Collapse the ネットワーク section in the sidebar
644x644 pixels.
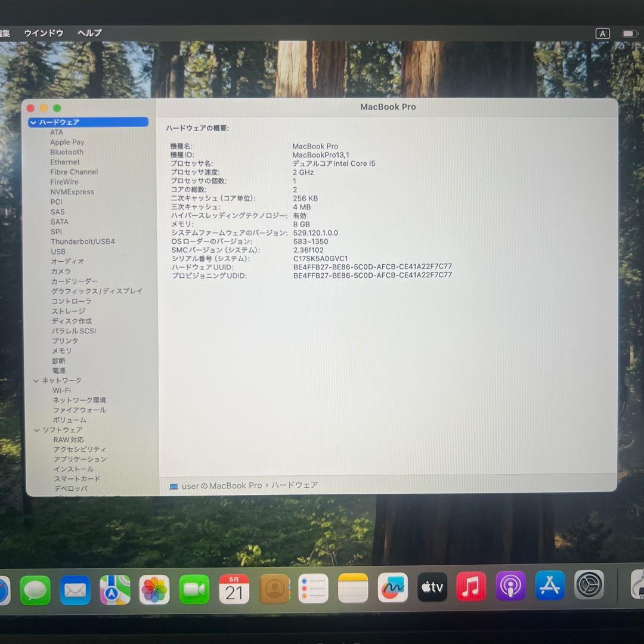click(x=37, y=380)
